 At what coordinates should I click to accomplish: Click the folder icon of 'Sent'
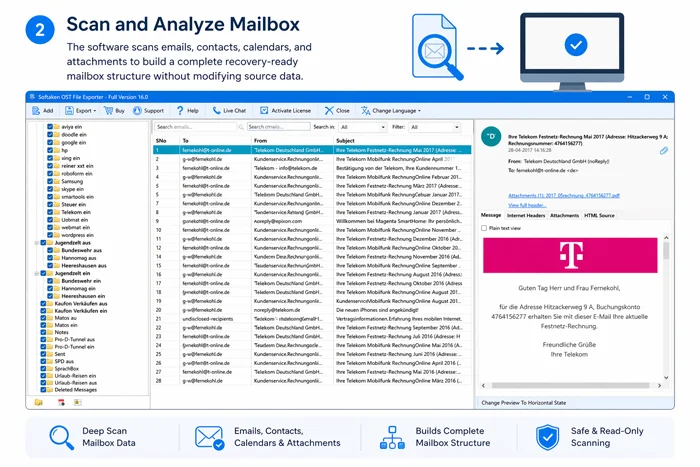tap(50, 354)
